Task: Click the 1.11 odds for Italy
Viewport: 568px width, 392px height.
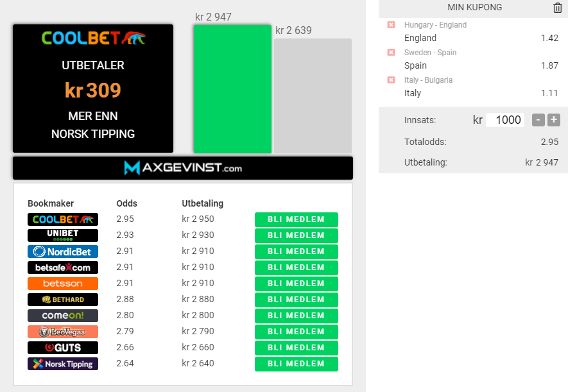Action: 549,93
